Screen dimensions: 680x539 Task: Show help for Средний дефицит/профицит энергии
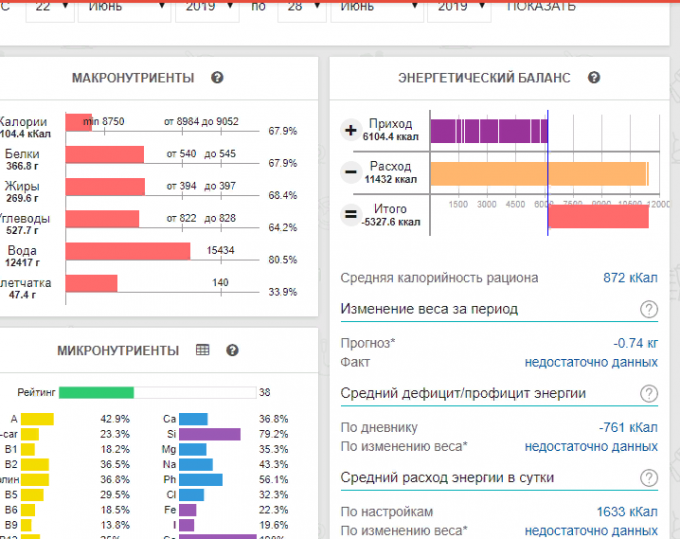click(649, 393)
